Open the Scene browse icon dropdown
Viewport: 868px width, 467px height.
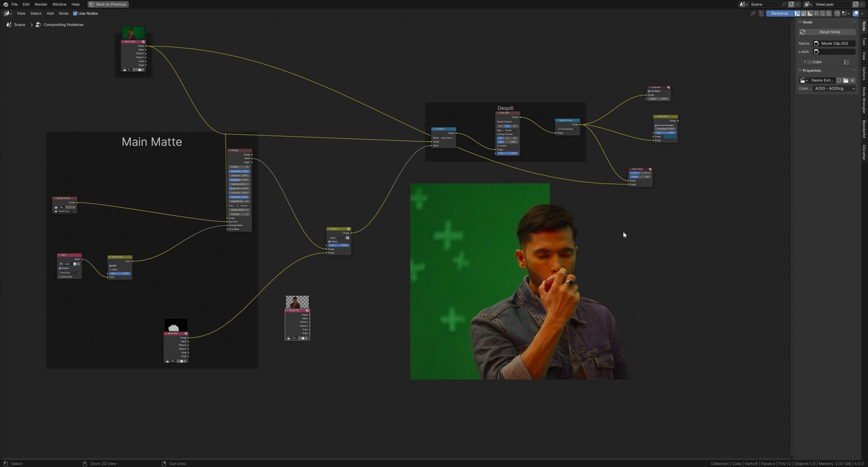743,4
